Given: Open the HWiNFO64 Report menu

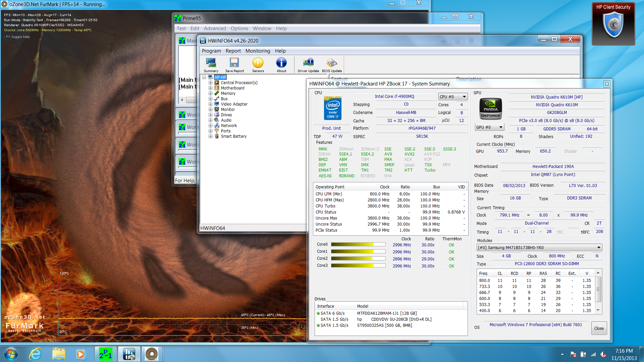Looking at the screenshot, I should [233, 51].
